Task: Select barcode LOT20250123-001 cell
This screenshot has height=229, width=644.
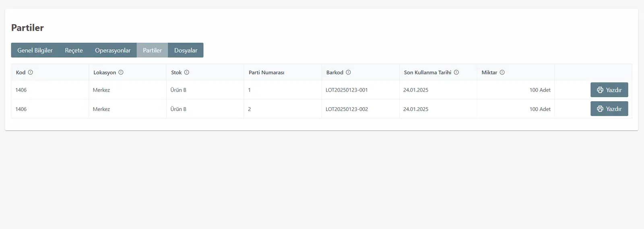Action: tap(360, 90)
